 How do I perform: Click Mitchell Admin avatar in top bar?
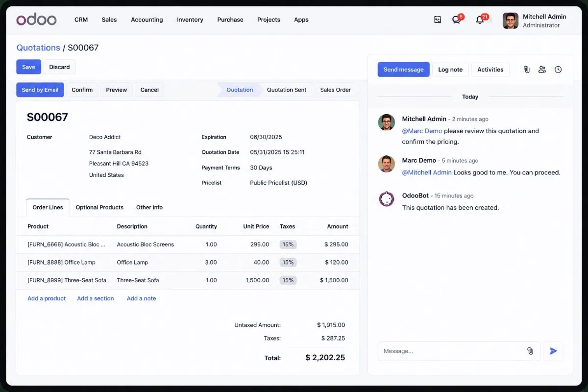[511, 21]
